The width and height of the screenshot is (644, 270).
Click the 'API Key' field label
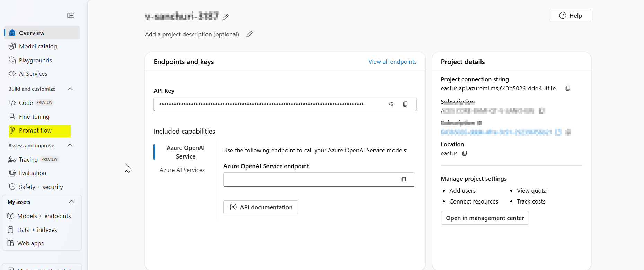coord(164,91)
